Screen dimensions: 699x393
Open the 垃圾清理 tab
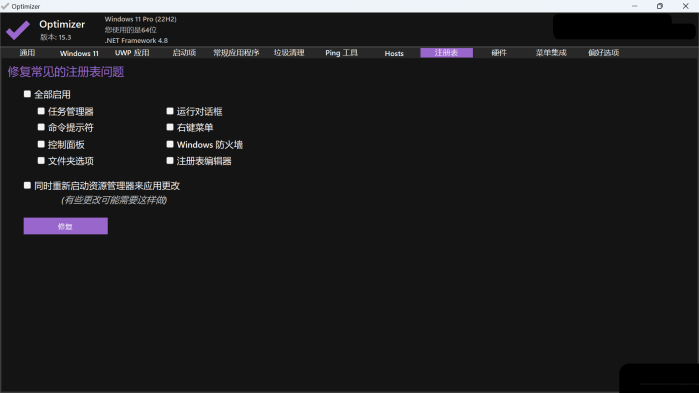point(289,53)
